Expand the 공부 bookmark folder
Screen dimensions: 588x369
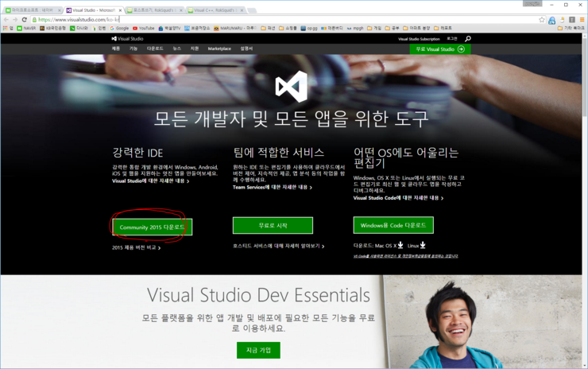(393, 28)
